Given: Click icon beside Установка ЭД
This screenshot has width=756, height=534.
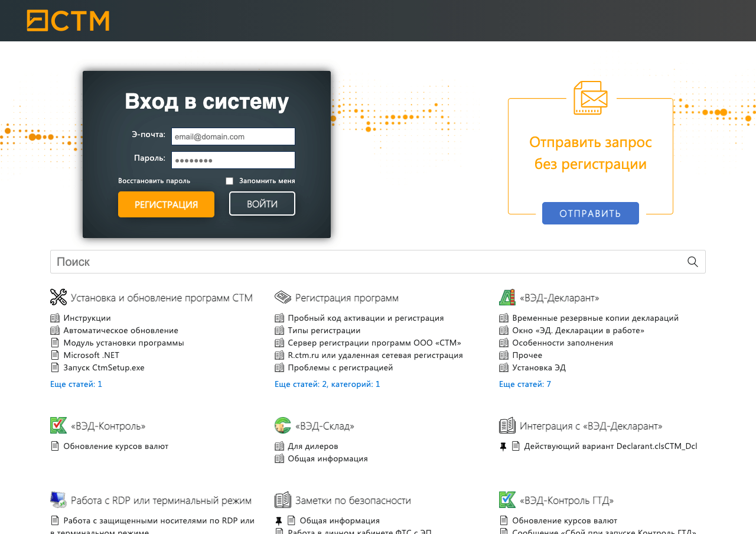Looking at the screenshot, I should click(x=504, y=367).
